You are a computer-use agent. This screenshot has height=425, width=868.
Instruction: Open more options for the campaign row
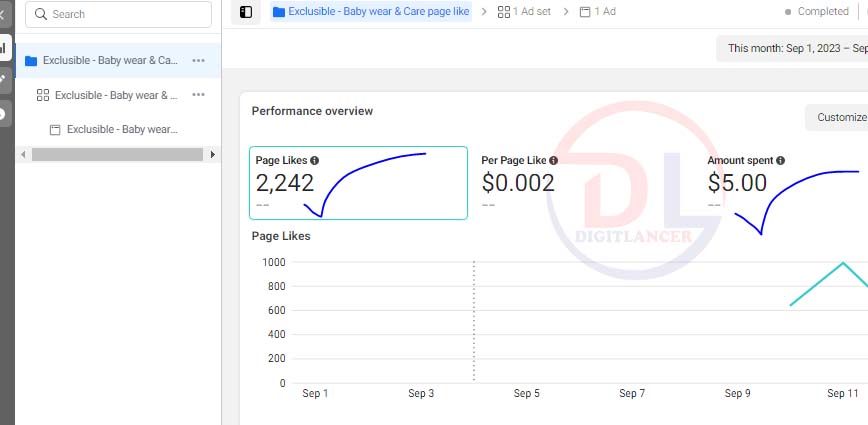(x=198, y=61)
